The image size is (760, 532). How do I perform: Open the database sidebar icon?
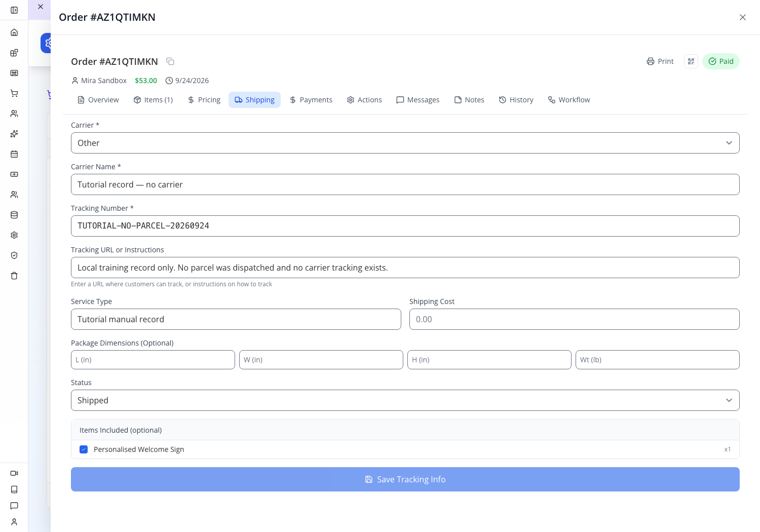tap(14, 215)
